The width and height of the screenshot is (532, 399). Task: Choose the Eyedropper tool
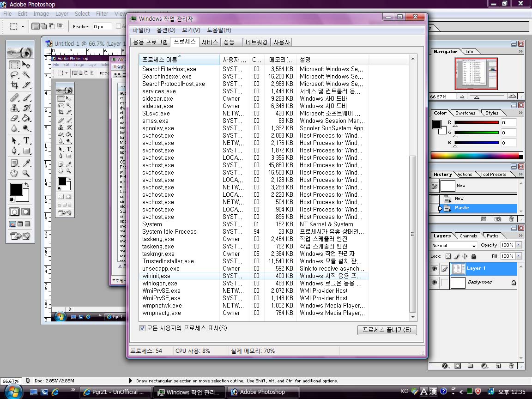click(26, 163)
